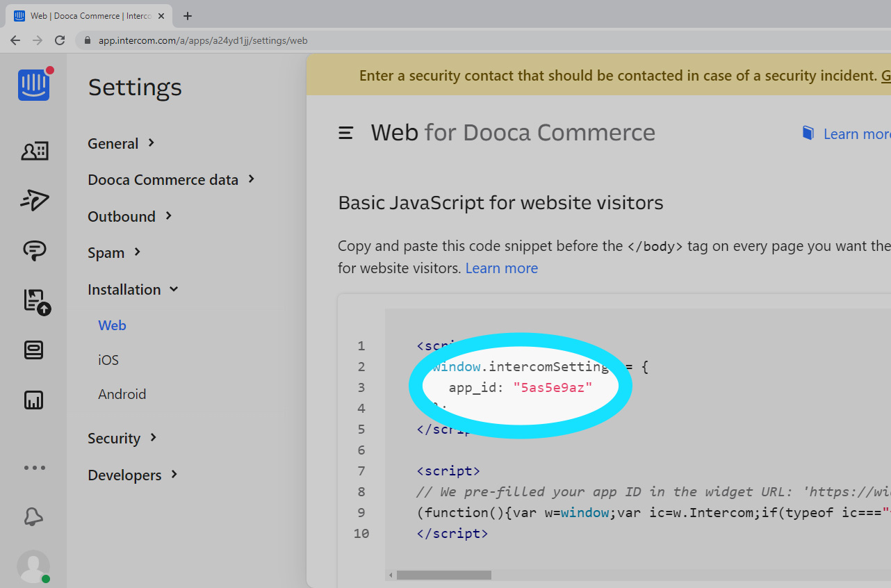Expand the Security settings section

click(x=122, y=438)
